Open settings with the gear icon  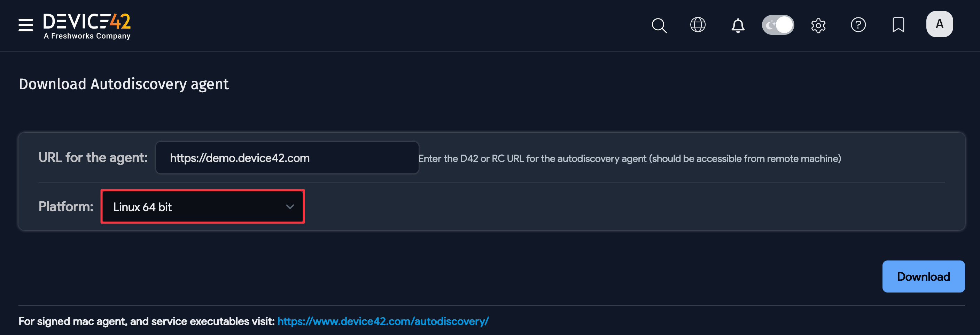pos(818,25)
